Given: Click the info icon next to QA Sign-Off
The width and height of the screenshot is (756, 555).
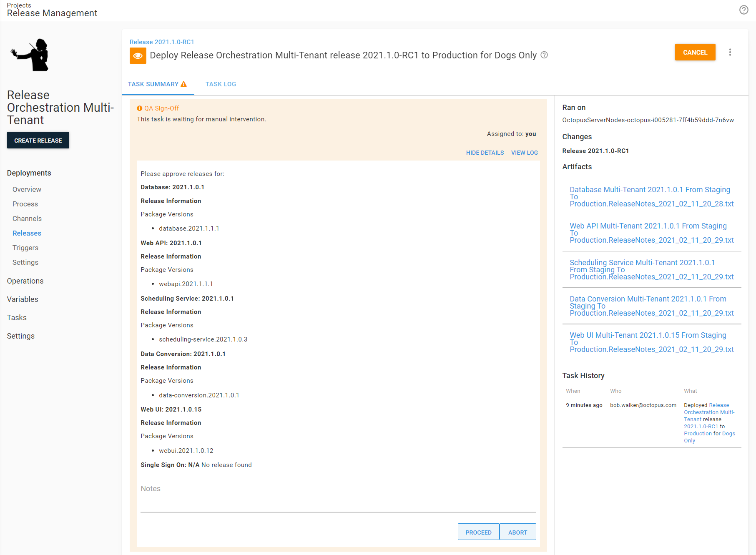Looking at the screenshot, I should (139, 108).
